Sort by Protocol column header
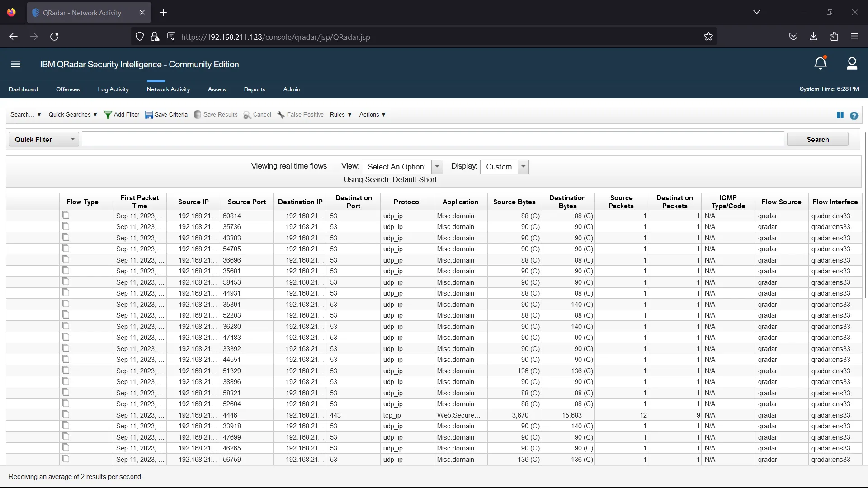The width and height of the screenshot is (868, 488). (407, 202)
